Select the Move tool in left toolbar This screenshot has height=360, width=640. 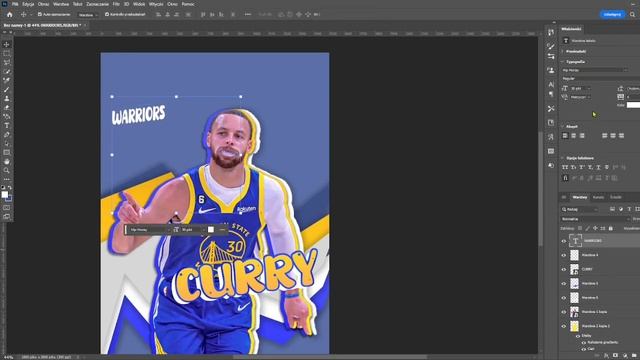point(7,44)
